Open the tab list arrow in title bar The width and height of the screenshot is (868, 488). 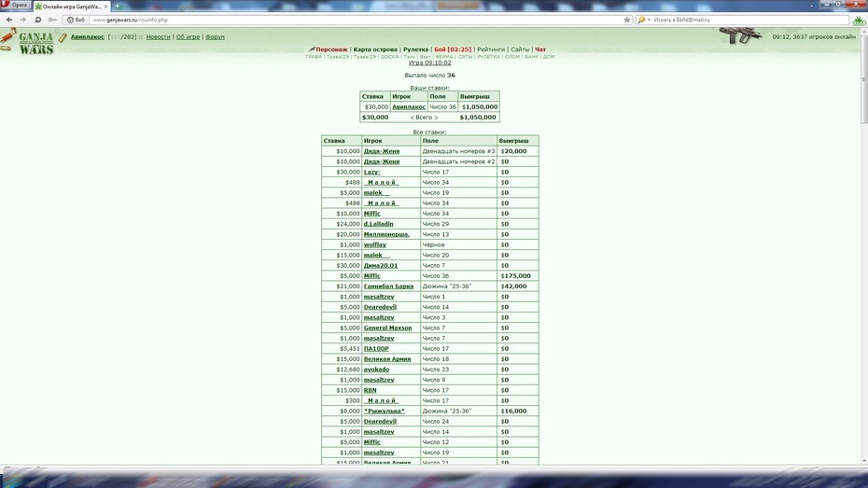(x=812, y=5)
